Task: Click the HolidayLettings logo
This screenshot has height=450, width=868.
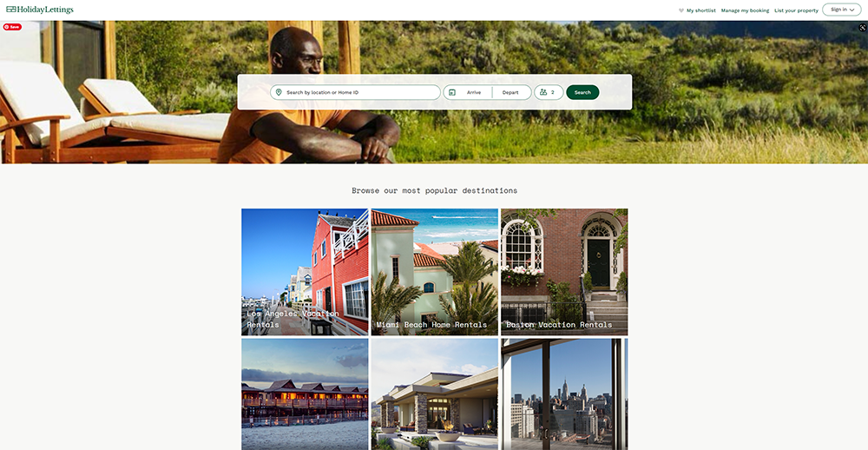Action: (x=39, y=10)
